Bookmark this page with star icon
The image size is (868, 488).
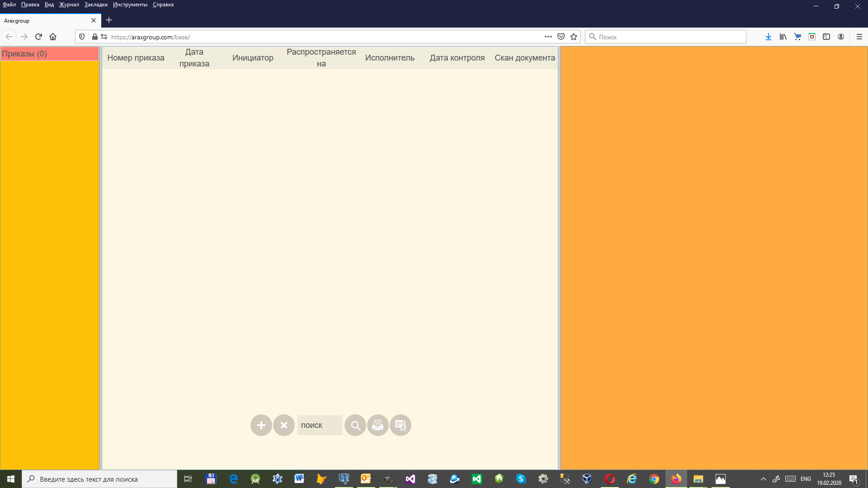coord(574,37)
